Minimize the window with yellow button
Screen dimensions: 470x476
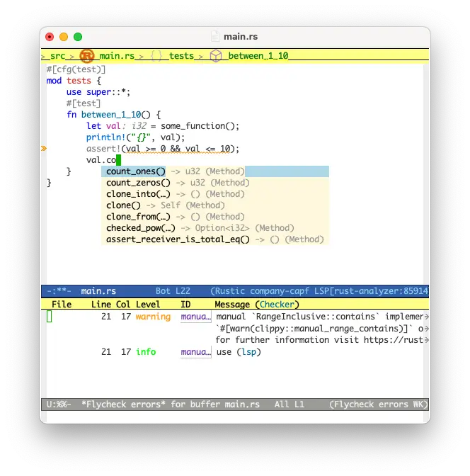tap(64, 37)
